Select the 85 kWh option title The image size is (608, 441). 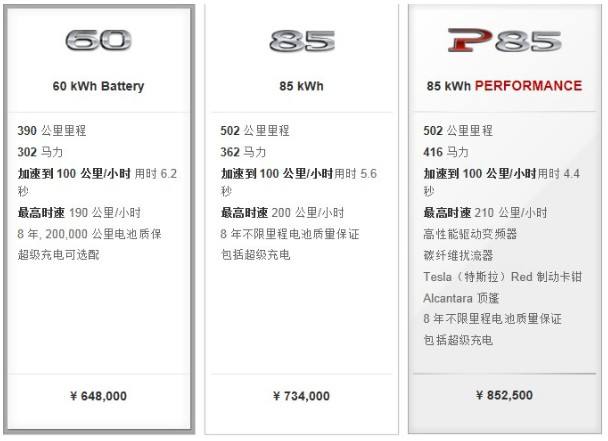point(301,86)
